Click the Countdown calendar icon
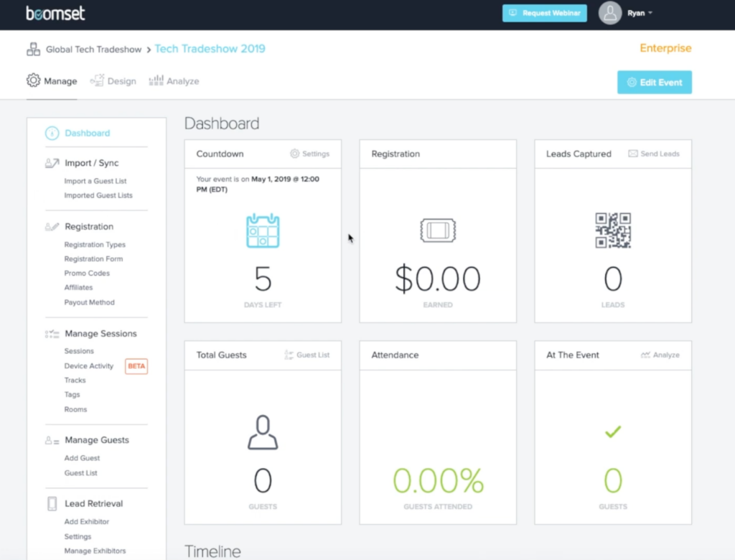The height and width of the screenshot is (560, 735). click(x=263, y=230)
